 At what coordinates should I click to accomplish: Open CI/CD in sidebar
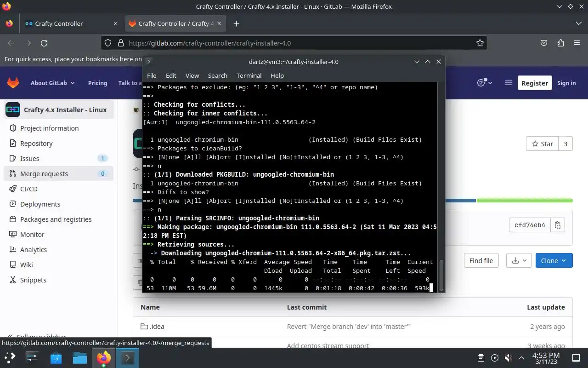58,189
